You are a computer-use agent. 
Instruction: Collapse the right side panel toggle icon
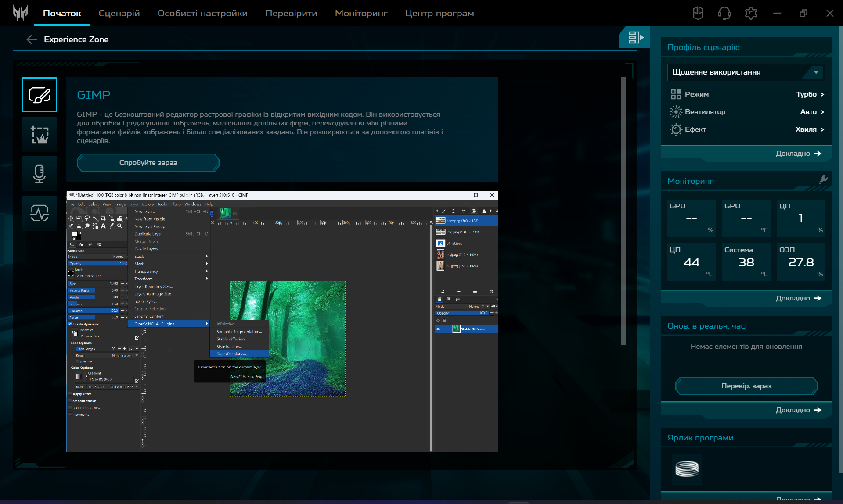[x=635, y=38]
